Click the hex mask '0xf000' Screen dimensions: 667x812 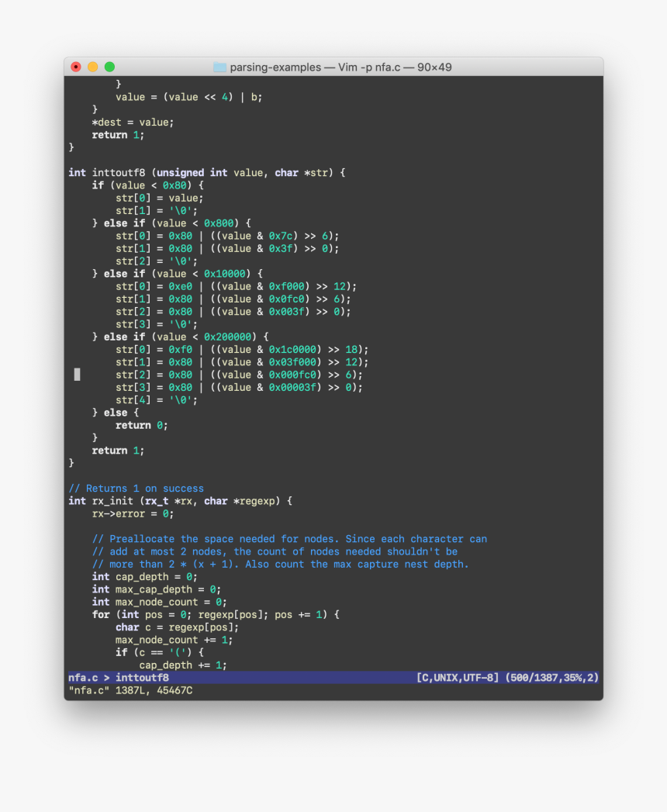(x=286, y=286)
